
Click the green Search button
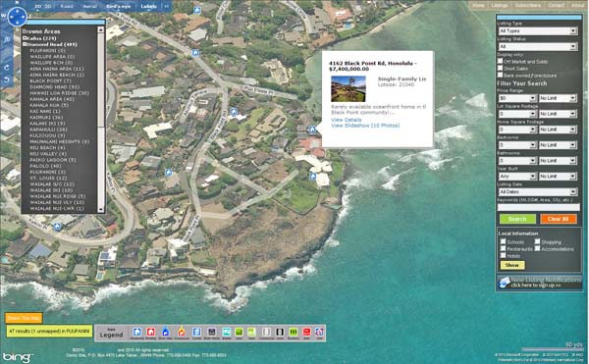click(x=517, y=219)
